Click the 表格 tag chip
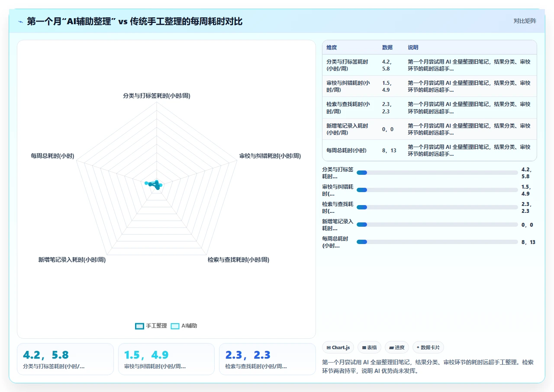 369,347
